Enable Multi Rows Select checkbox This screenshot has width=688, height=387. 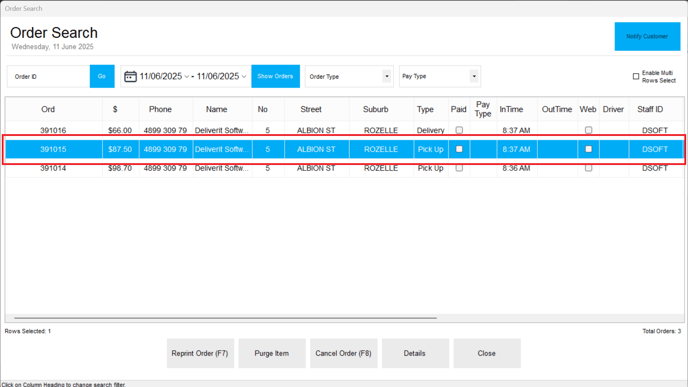(x=636, y=76)
